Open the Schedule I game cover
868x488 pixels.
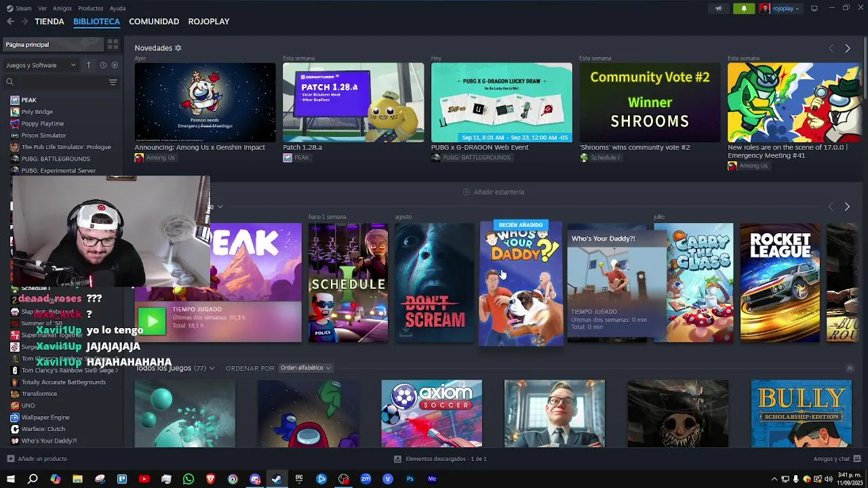click(348, 283)
